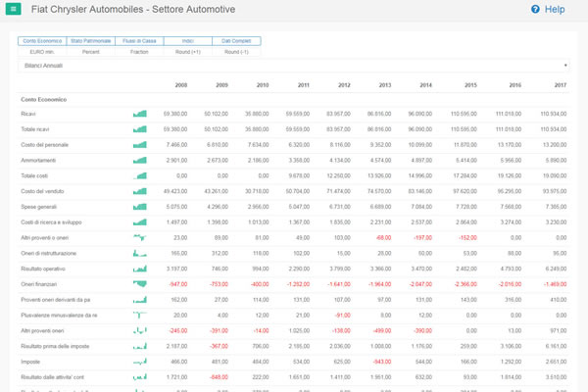This screenshot has height=392, width=588.
Task: Click the Costo del venduto row label
Action: [x=42, y=191]
